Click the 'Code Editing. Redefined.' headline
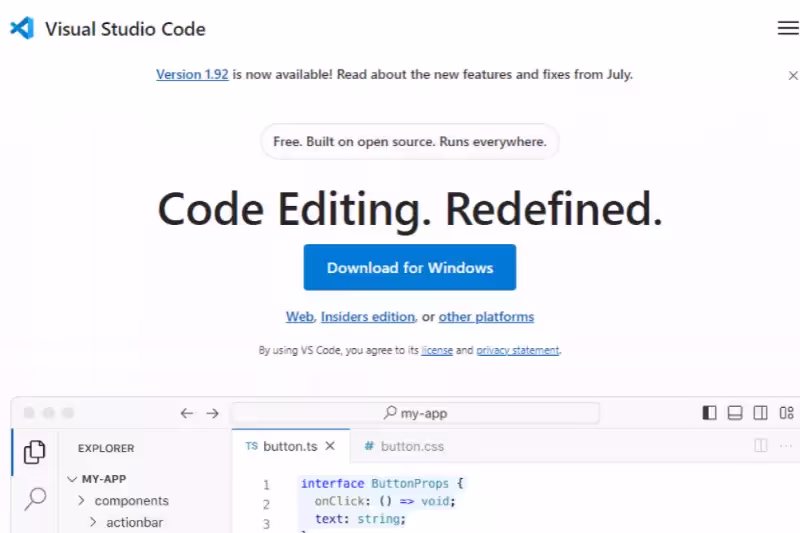Viewport: 800px width, 533px height. 410,209
